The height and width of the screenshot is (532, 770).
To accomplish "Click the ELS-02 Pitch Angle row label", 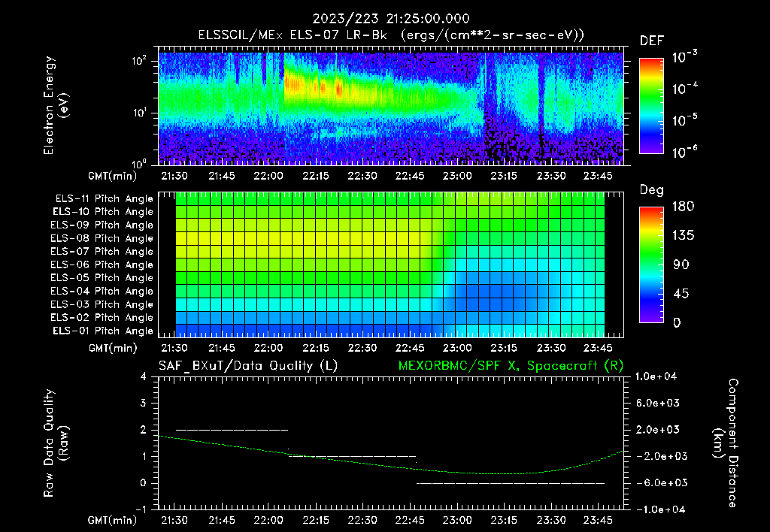I will click(x=102, y=318).
